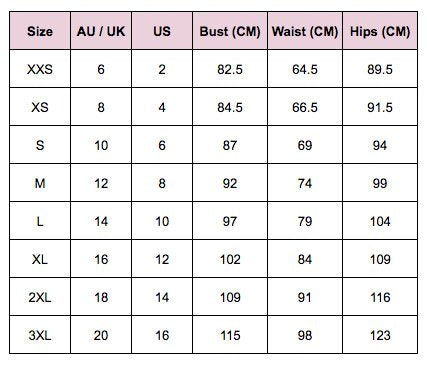Click the hips value 104

(x=380, y=221)
